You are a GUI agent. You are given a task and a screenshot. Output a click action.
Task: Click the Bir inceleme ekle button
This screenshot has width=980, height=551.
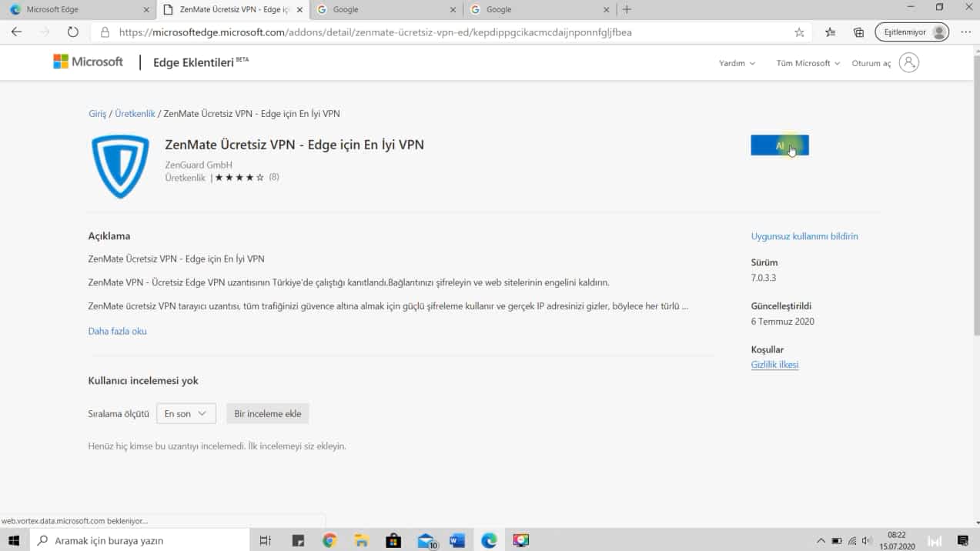click(268, 413)
